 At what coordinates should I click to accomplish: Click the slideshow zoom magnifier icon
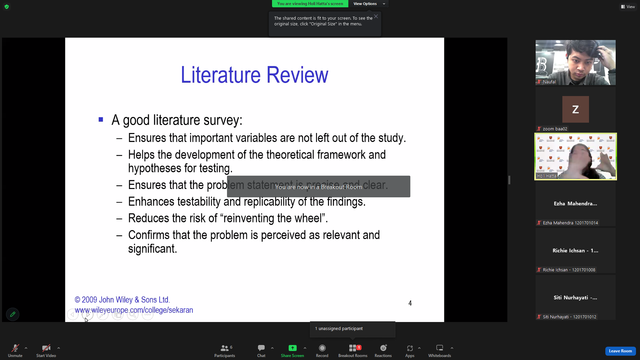pyautogui.click(x=133, y=314)
